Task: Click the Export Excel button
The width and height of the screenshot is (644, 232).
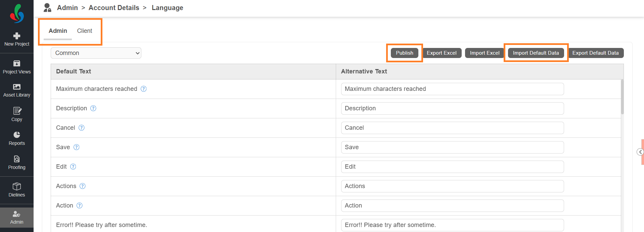Action: click(442, 53)
